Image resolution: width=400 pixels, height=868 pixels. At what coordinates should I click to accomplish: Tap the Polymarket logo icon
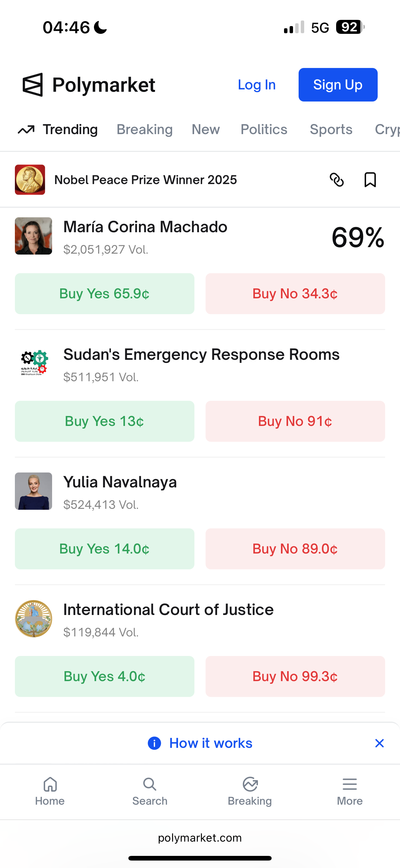click(x=33, y=84)
